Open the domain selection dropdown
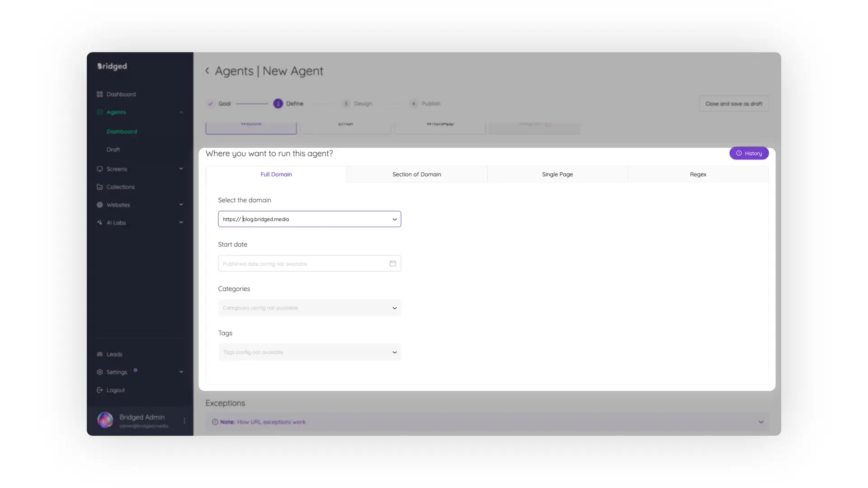This screenshot has height=488, width=868. 394,219
